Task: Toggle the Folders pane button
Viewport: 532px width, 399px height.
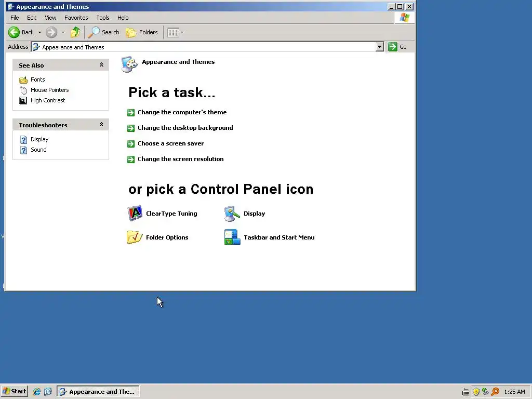Action: coord(142,32)
